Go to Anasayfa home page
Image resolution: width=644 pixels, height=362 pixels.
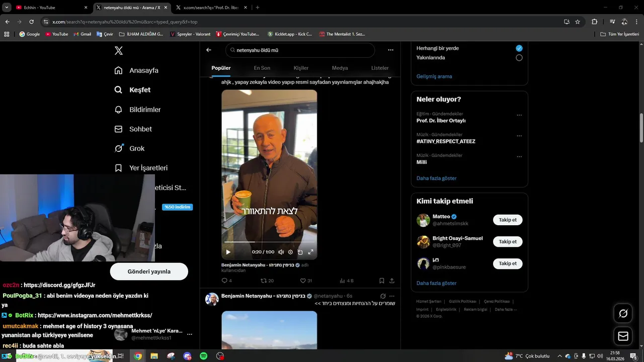click(x=136, y=70)
